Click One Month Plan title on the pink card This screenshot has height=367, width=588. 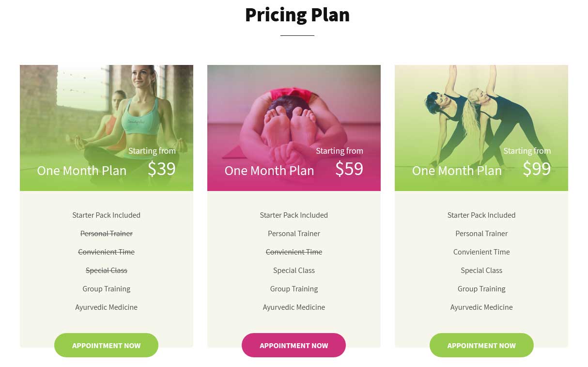pos(269,171)
